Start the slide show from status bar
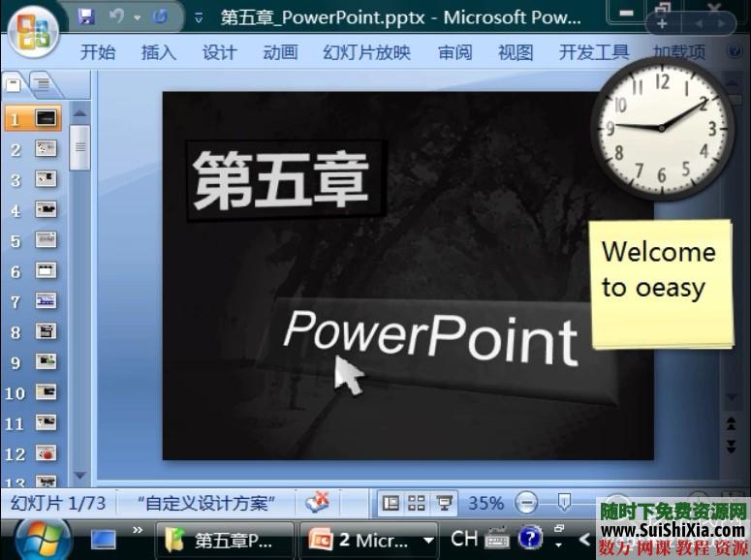 tap(444, 503)
